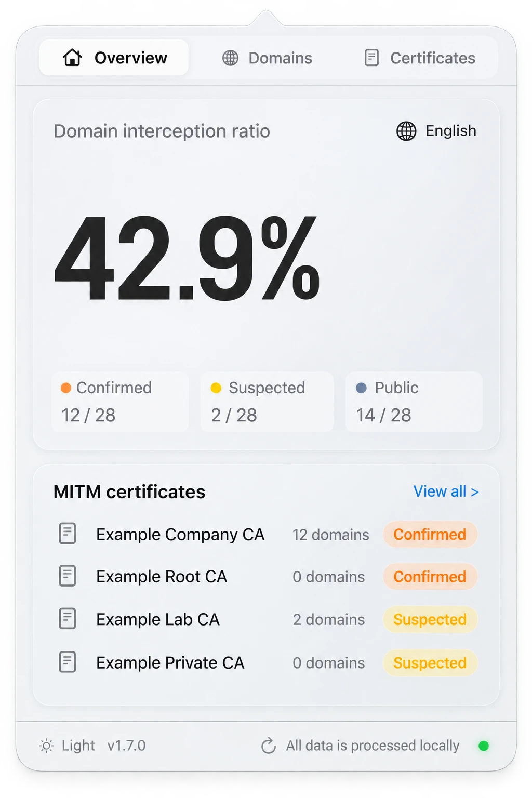
Task: Click the refresh icon in the footer
Action: (269, 746)
